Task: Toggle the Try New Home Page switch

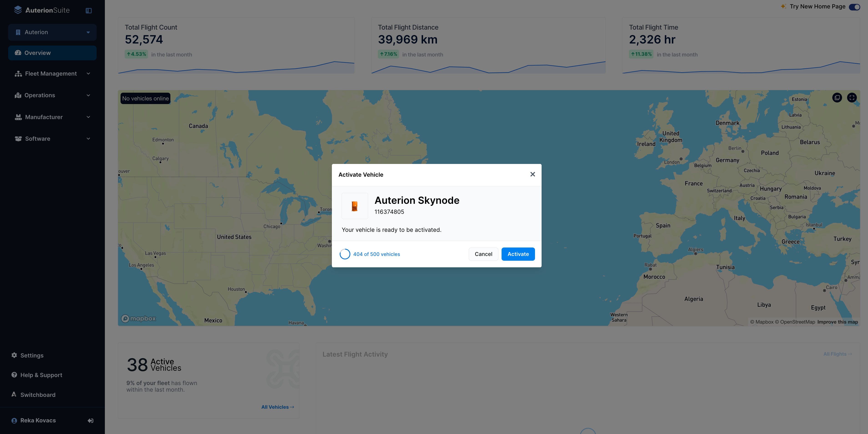Action: tap(854, 7)
